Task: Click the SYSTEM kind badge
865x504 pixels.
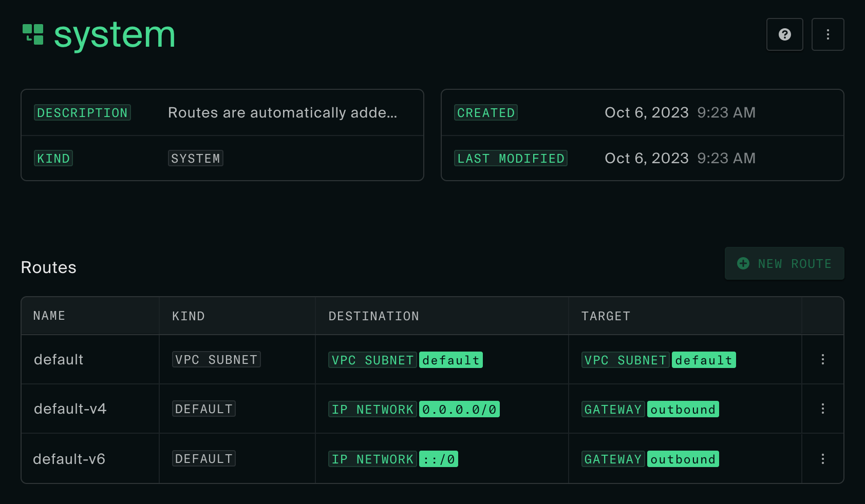Action: pos(195,158)
